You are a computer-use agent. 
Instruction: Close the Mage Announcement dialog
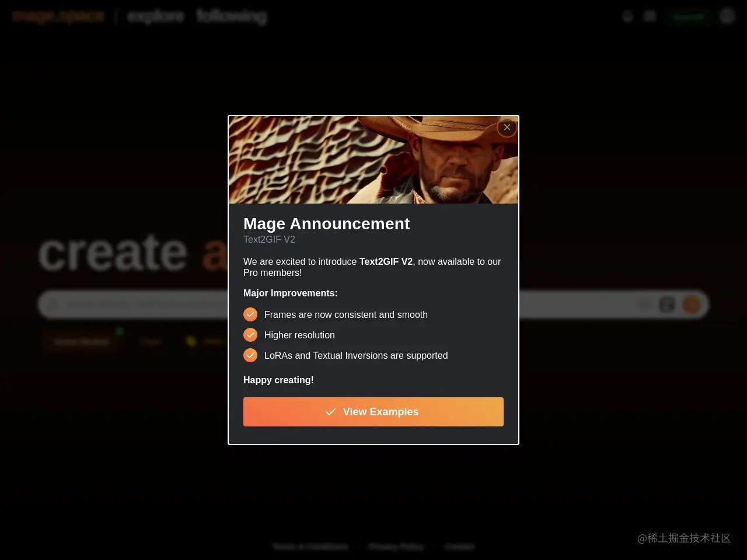point(507,127)
